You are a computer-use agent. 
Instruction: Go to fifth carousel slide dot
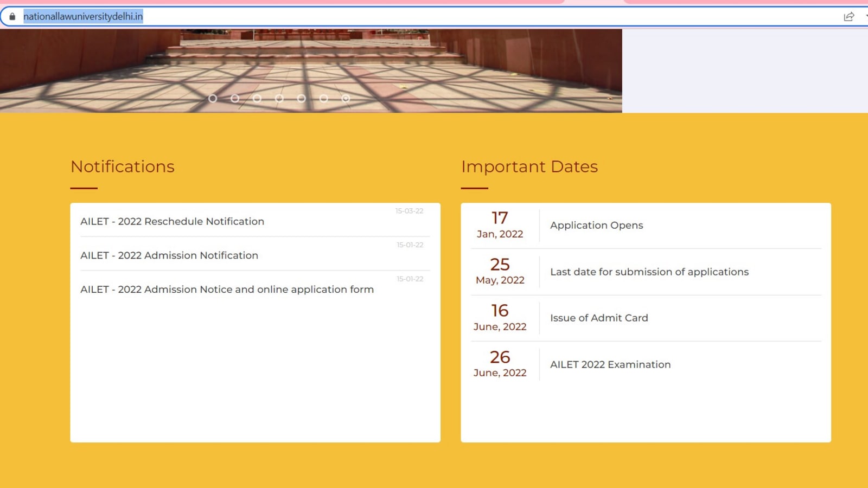[x=302, y=98]
